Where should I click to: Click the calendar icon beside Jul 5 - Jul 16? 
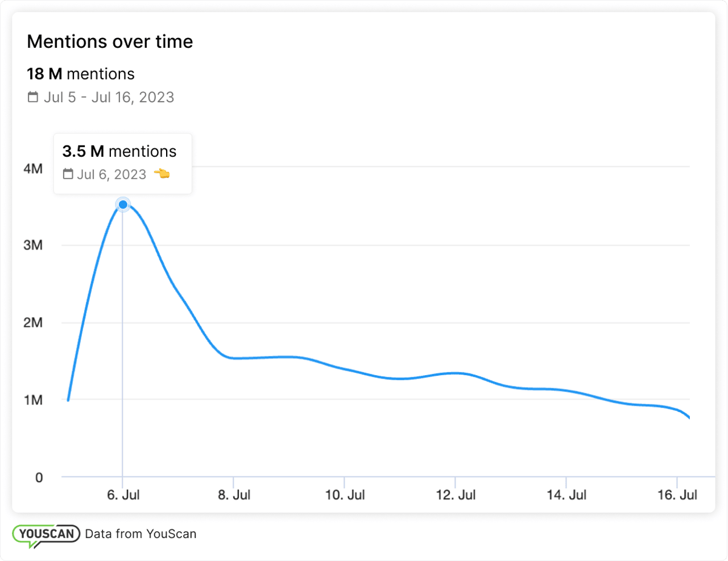click(x=33, y=97)
